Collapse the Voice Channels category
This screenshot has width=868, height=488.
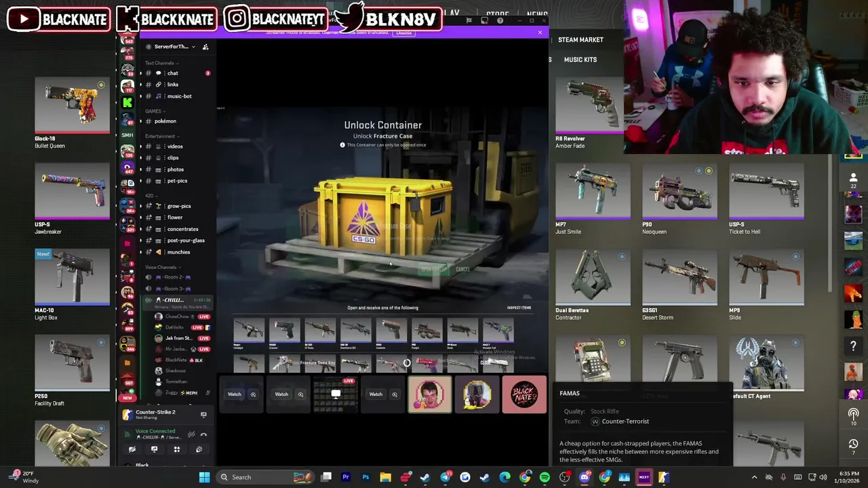tap(163, 267)
